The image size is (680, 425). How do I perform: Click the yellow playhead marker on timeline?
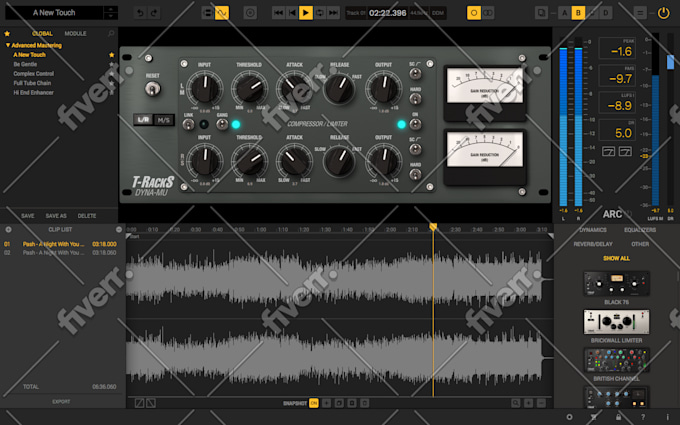pyautogui.click(x=433, y=227)
